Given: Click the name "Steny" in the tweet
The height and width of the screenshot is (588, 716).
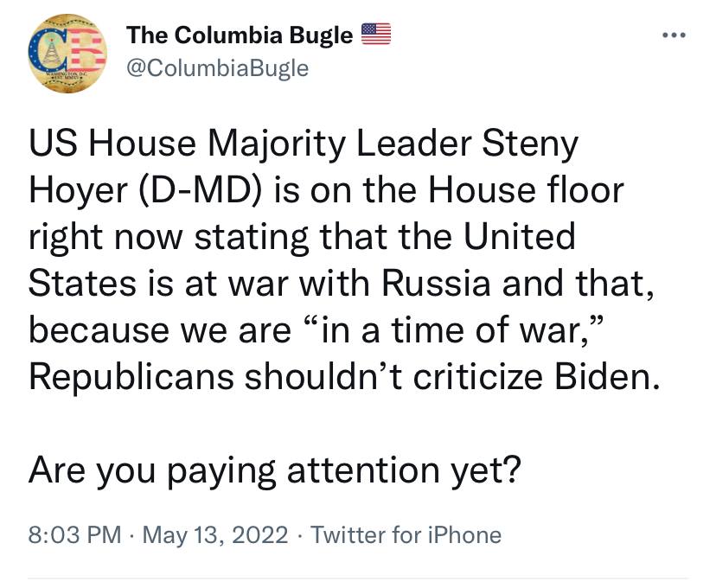Looking at the screenshot, I should 530,144.
